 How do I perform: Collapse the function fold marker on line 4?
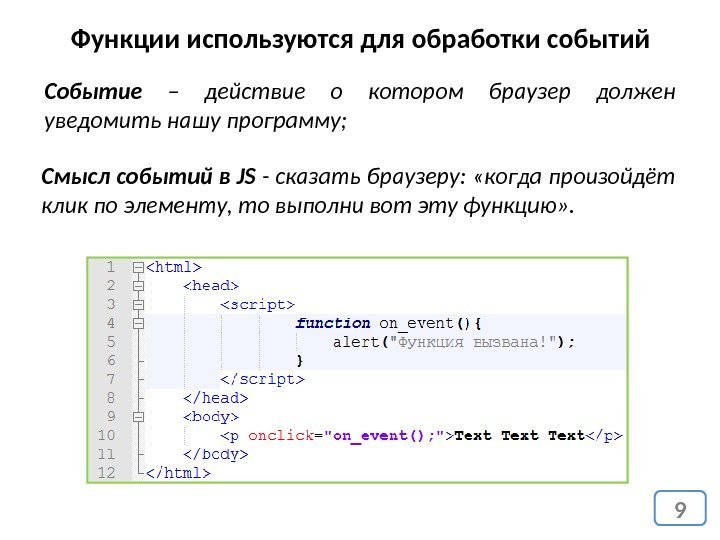(x=138, y=324)
